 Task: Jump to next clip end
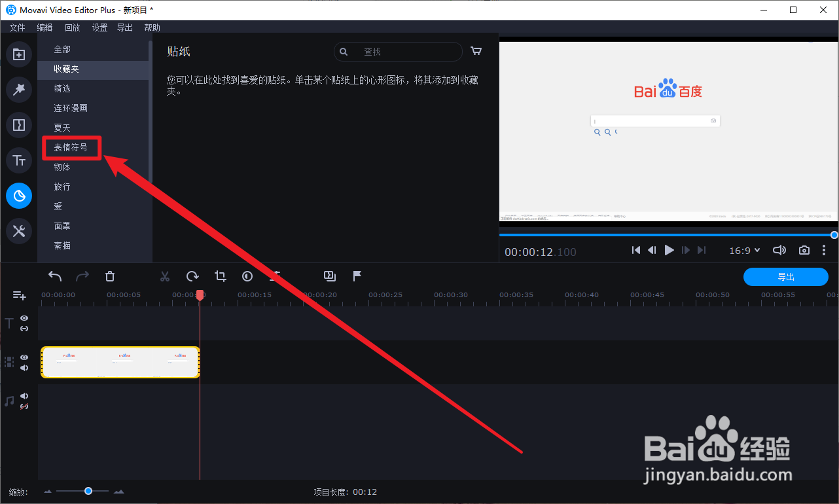702,250
